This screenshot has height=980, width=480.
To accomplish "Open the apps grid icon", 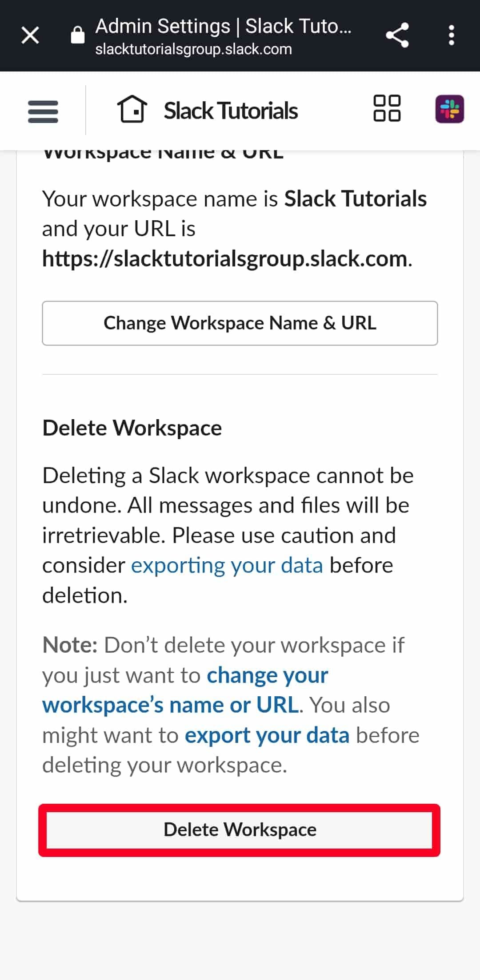I will coord(387,108).
